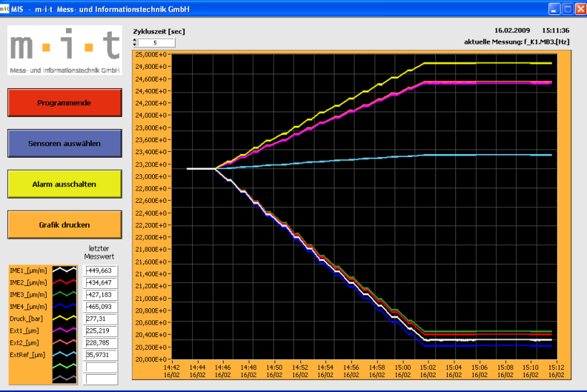Viewport: 587px width, 392px height.
Task: Click the unlabeled gray legend swatch
Action: click(x=65, y=378)
